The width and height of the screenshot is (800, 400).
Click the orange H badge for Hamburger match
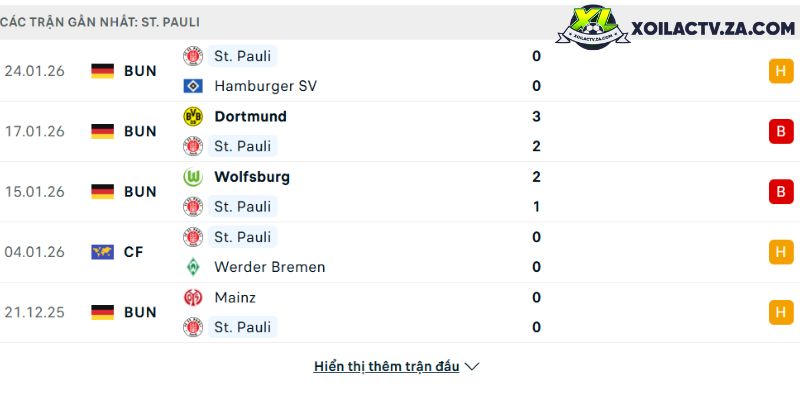780,71
